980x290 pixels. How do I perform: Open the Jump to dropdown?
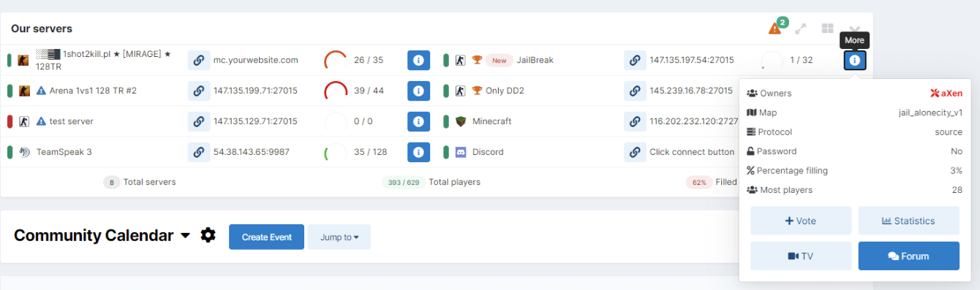339,237
